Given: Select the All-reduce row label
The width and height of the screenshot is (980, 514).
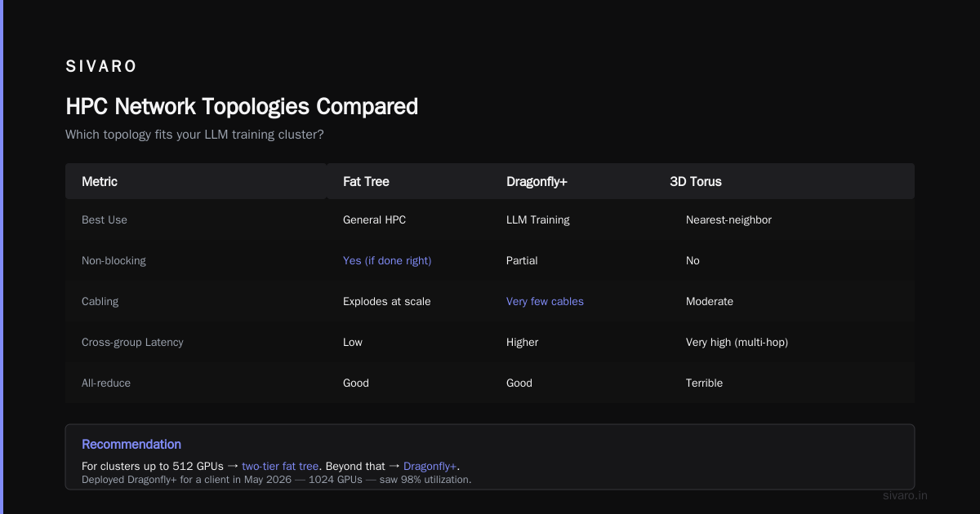Looking at the screenshot, I should pos(106,383).
